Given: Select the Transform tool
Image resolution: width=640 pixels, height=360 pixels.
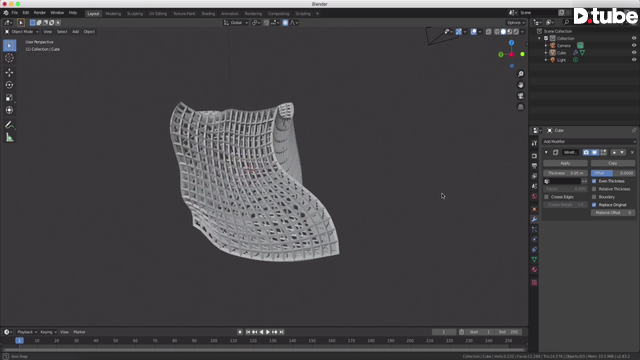Looking at the screenshot, I should click(x=9, y=110).
